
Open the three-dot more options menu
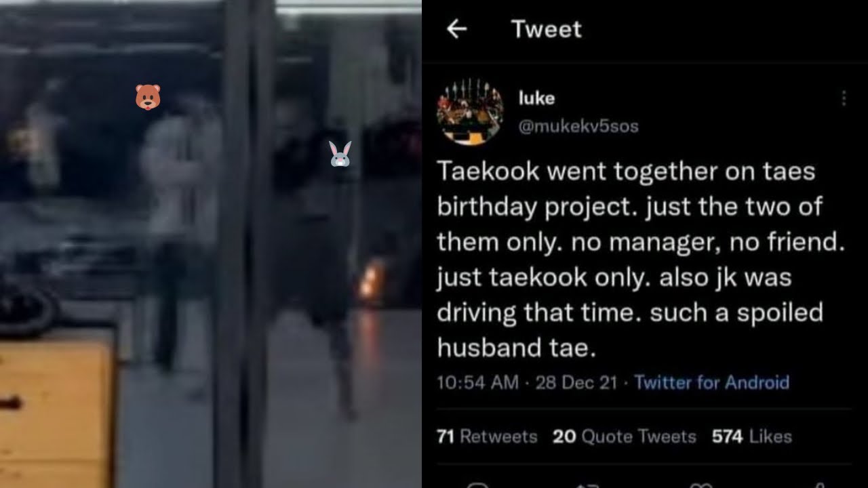coord(844,99)
